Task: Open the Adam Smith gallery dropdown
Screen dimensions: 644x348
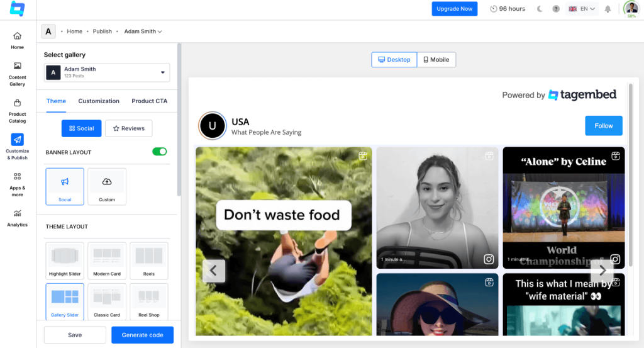Action: point(107,72)
